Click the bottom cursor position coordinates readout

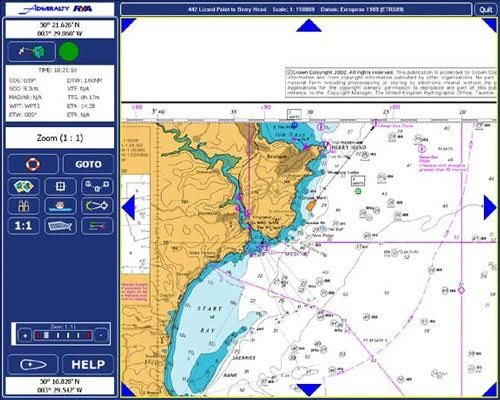click(x=60, y=386)
